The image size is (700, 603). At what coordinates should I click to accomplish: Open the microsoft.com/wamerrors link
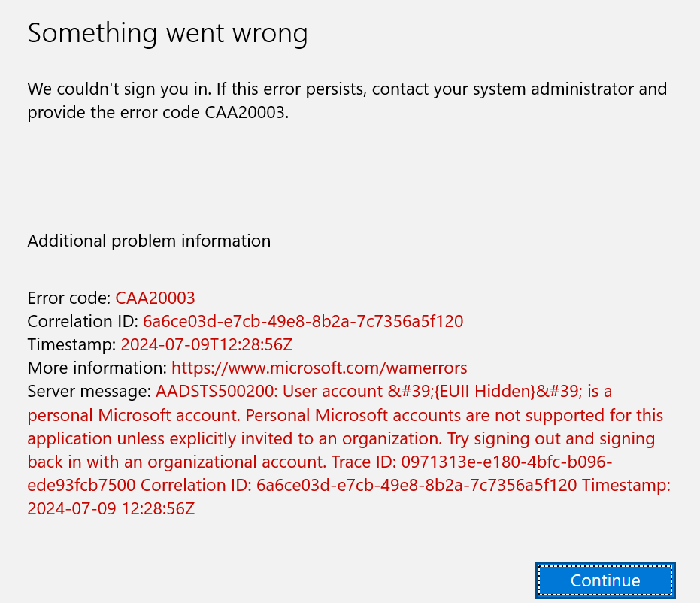point(319,368)
